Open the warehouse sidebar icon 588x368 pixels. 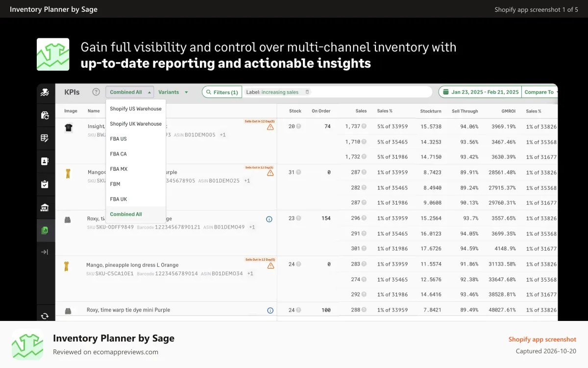(45, 207)
